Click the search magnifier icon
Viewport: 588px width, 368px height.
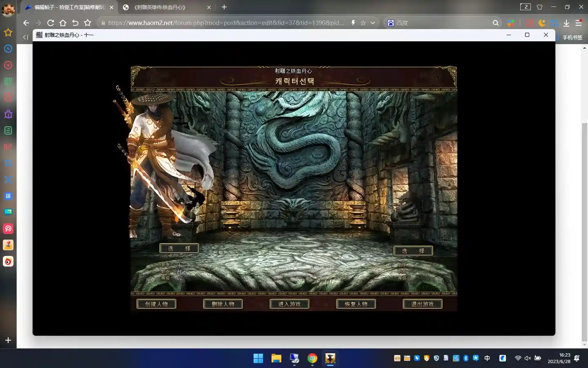(495, 23)
